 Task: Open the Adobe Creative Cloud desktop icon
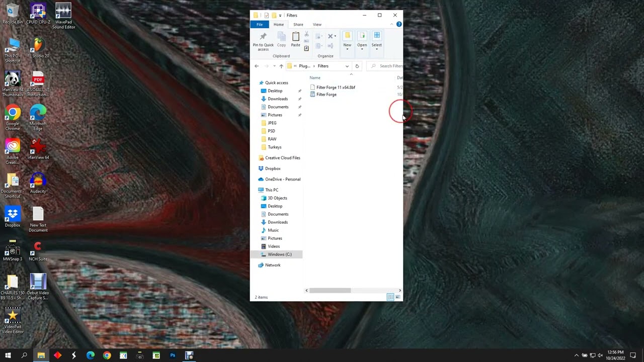[13, 151]
